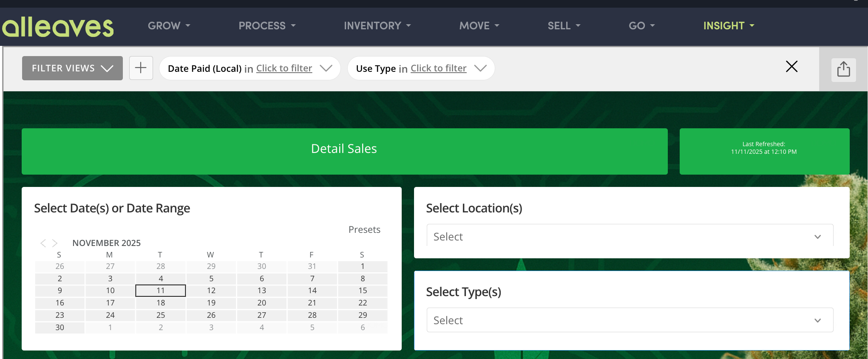
Task: Select November 1 in the calendar
Action: point(363,266)
